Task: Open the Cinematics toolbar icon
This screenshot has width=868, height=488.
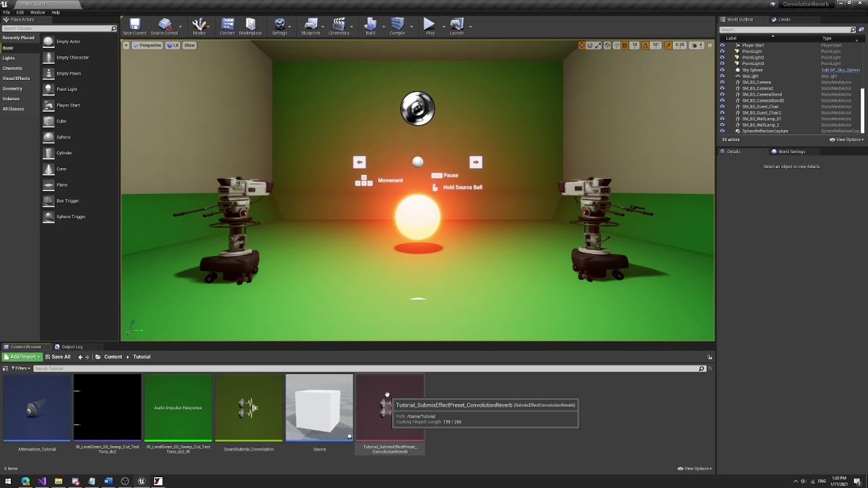Action: click(339, 26)
